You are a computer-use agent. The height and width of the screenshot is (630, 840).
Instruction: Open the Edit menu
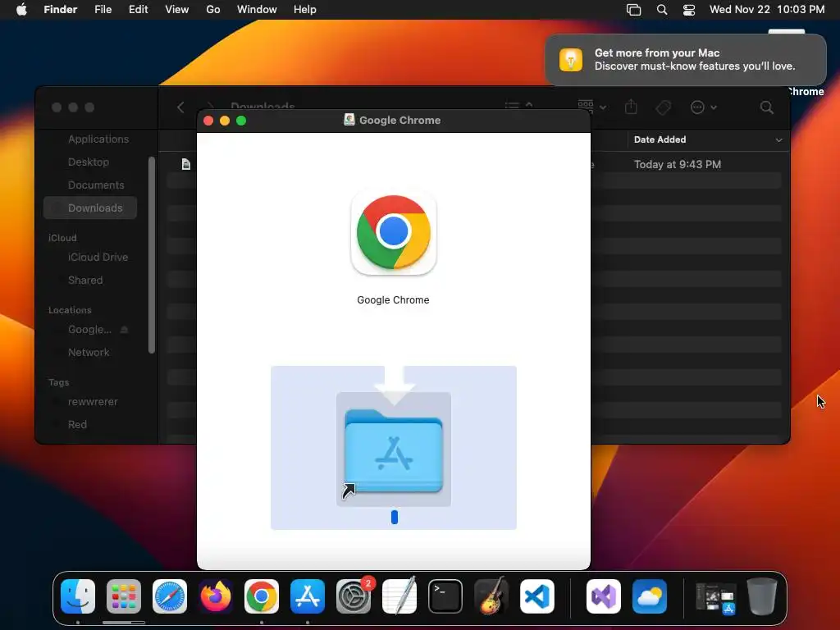pyautogui.click(x=138, y=10)
